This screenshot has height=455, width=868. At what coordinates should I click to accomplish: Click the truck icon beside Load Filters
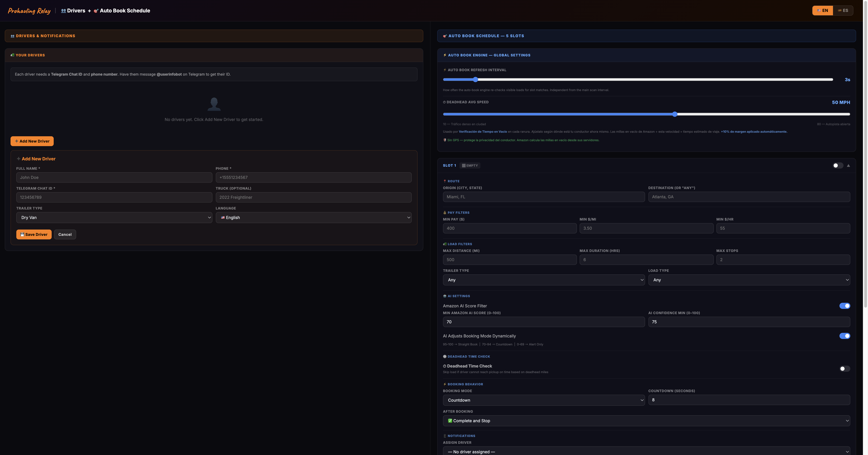click(445, 244)
